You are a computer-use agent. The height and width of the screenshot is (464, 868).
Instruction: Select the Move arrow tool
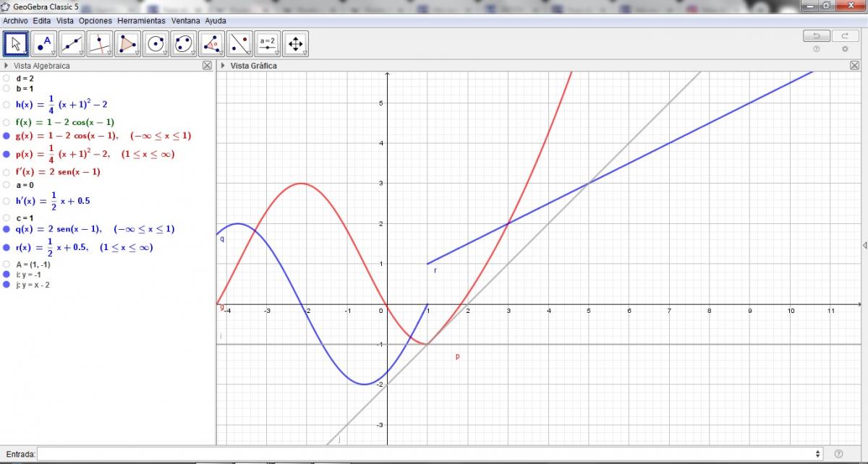coord(17,44)
